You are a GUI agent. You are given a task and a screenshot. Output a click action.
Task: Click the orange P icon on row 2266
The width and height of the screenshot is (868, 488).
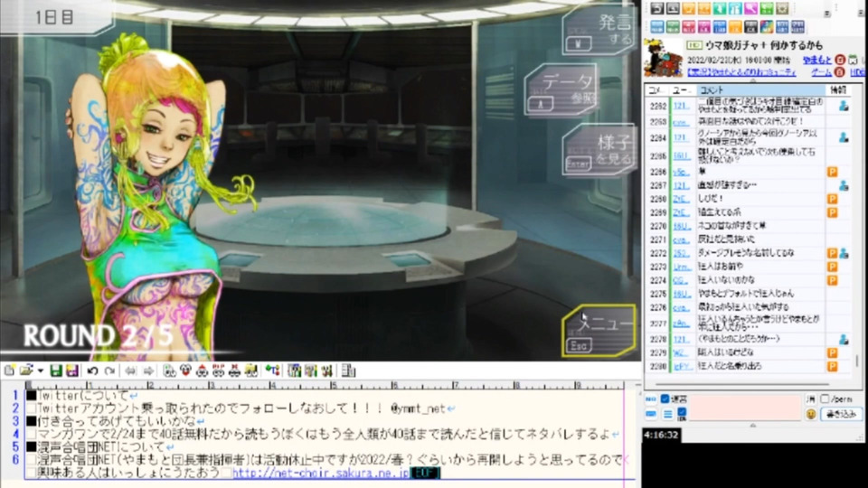[x=833, y=172]
